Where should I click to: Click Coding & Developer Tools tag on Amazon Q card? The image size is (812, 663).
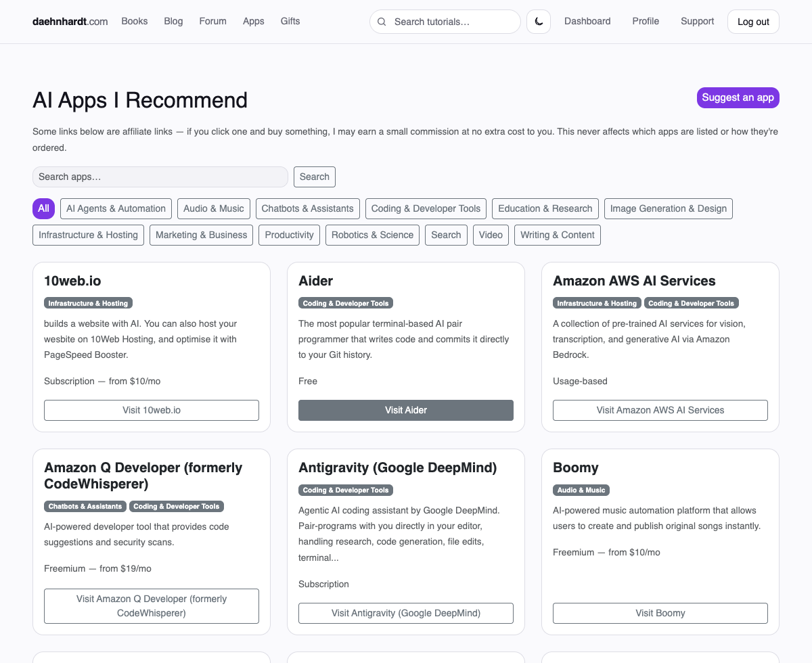pos(177,506)
